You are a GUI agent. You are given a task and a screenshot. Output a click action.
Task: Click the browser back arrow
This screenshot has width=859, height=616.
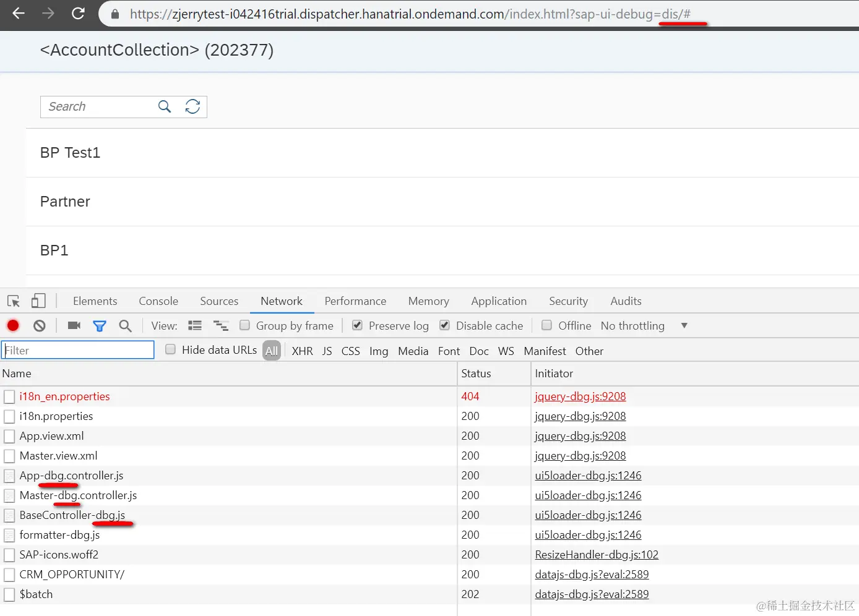pyautogui.click(x=19, y=13)
